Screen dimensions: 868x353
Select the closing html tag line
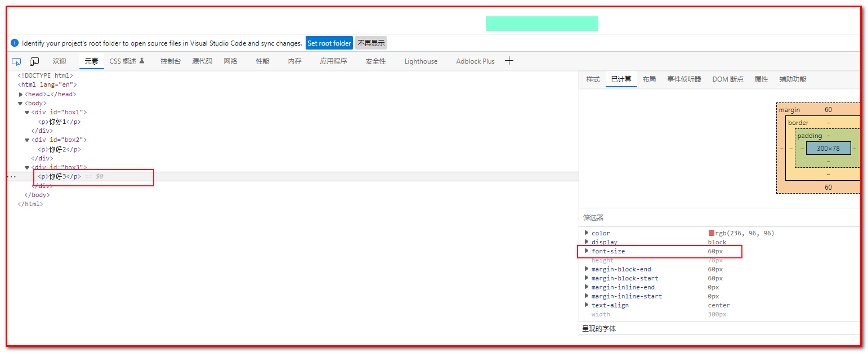[30, 204]
